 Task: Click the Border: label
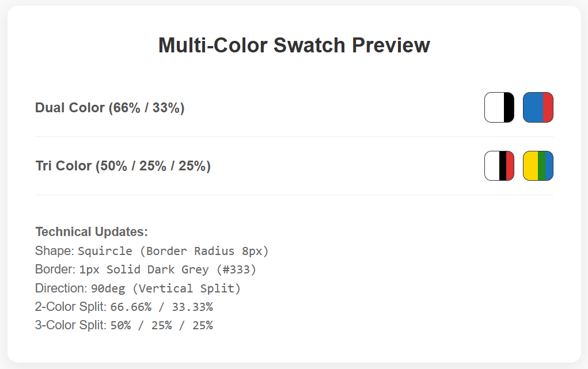[x=55, y=269]
